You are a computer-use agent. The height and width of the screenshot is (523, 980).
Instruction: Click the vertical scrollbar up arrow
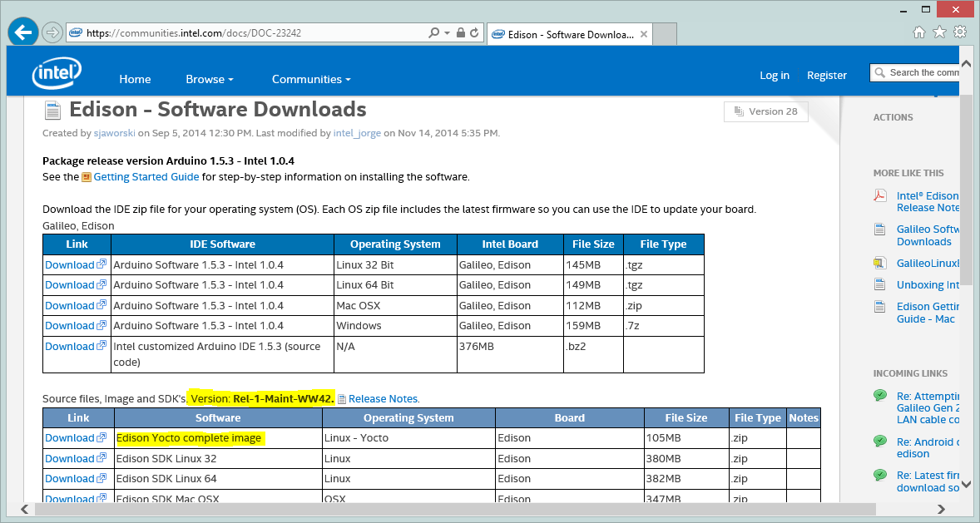point(966,64)
